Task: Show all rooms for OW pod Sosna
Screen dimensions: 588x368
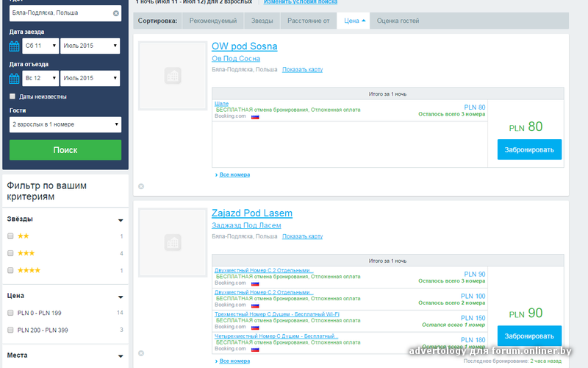Action: coord(234,174)
